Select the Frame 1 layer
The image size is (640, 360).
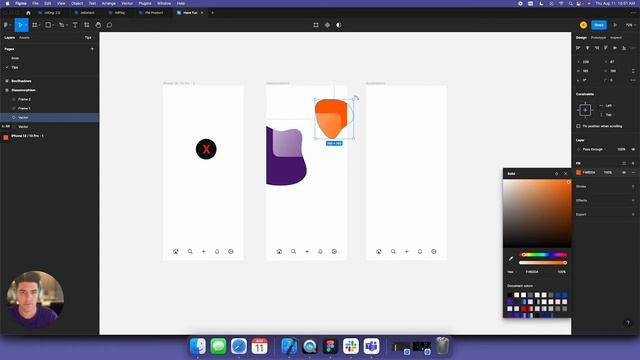[49, 109]
